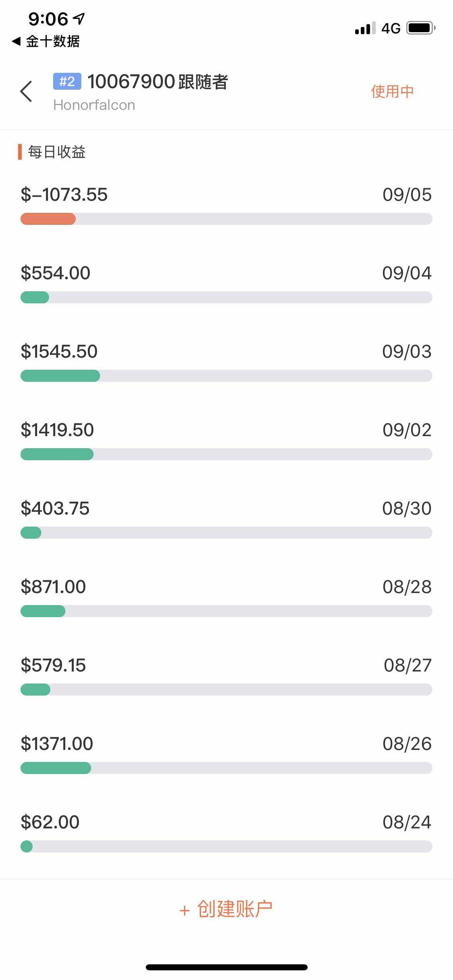
Task: Return to 金十数据 app via breadcrumb
Action: click(46, 41)
